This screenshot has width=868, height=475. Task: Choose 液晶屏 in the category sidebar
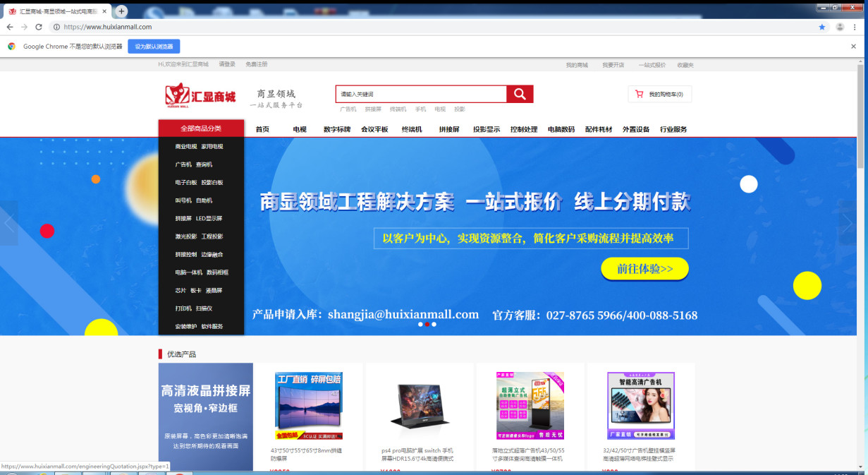[214, 291]
